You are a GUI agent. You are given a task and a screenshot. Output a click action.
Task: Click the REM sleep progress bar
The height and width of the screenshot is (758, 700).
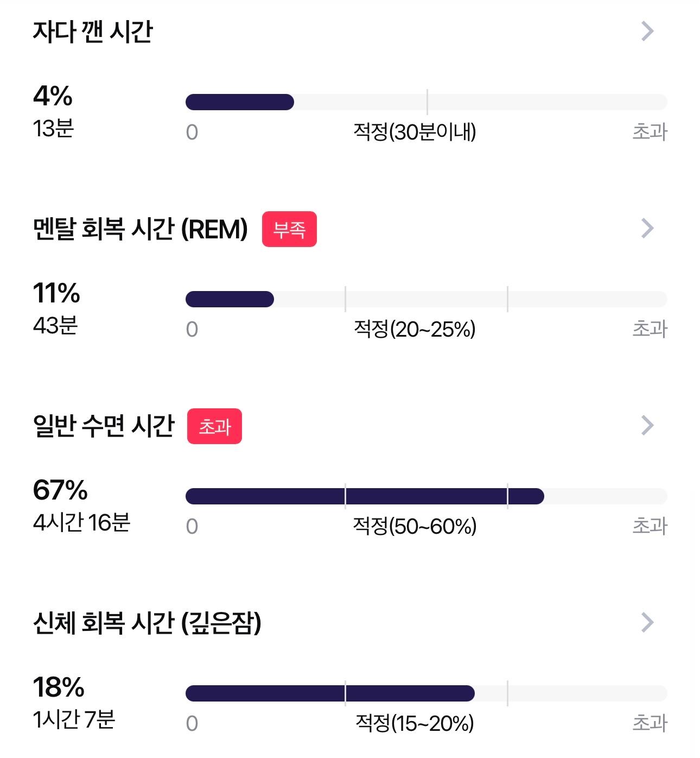(x=427, y=299)
